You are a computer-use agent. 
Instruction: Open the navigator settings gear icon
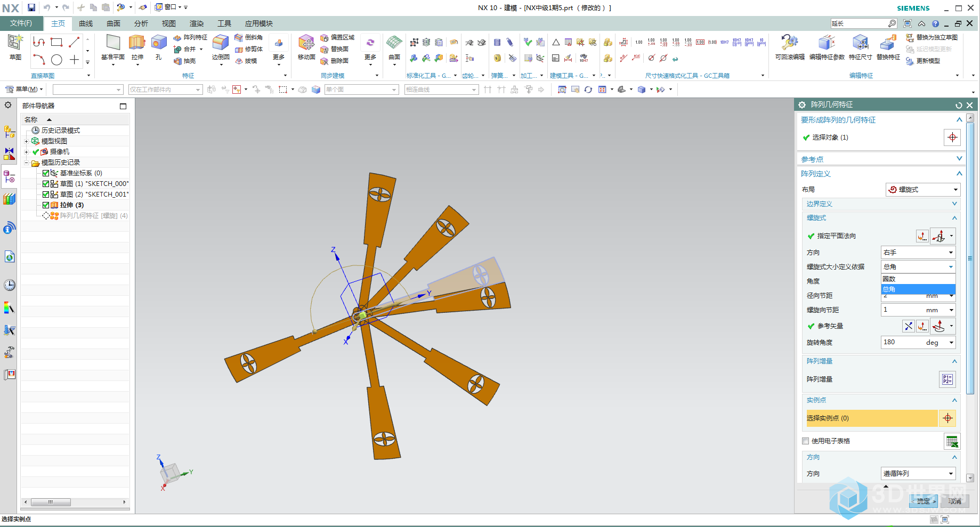pyautogui.click(x=8, y=105)
